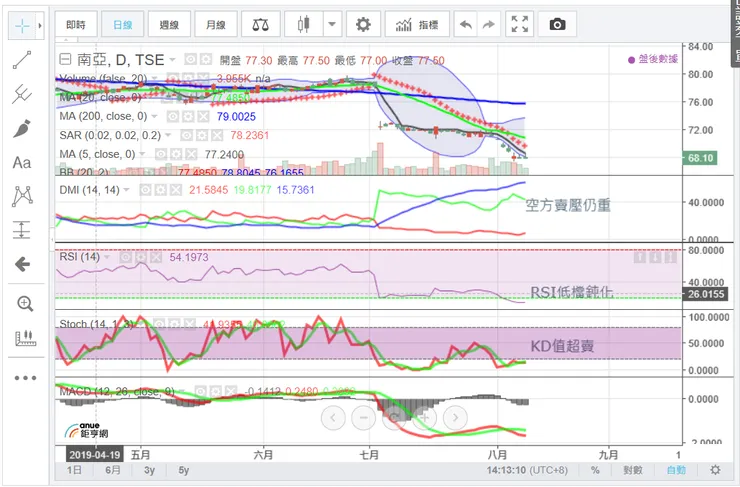Viewport: 740px width, 487px height.
Task: Switch to 即時 realtime tab
Action: 76,24
